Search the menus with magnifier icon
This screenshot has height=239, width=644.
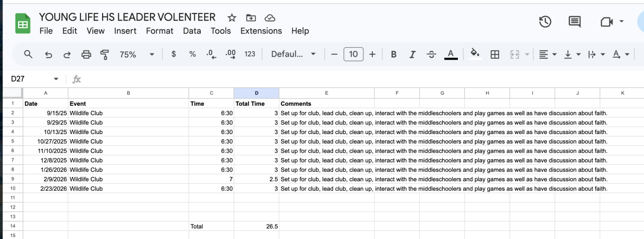28,54
